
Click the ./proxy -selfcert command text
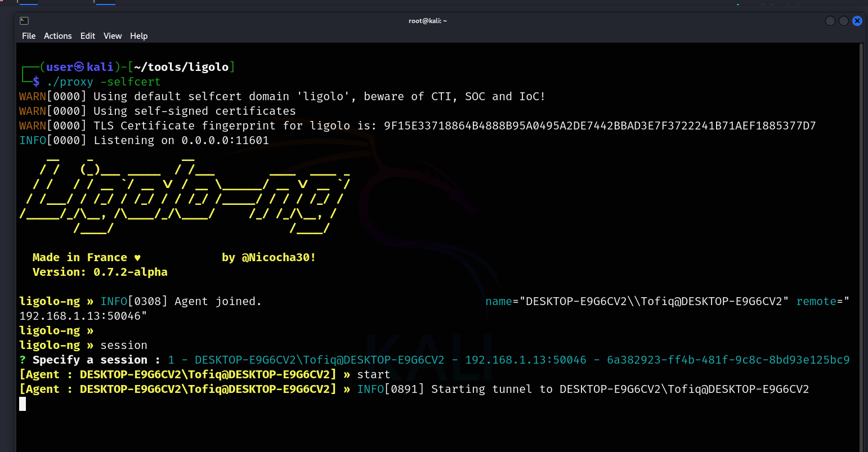point(104,82)
